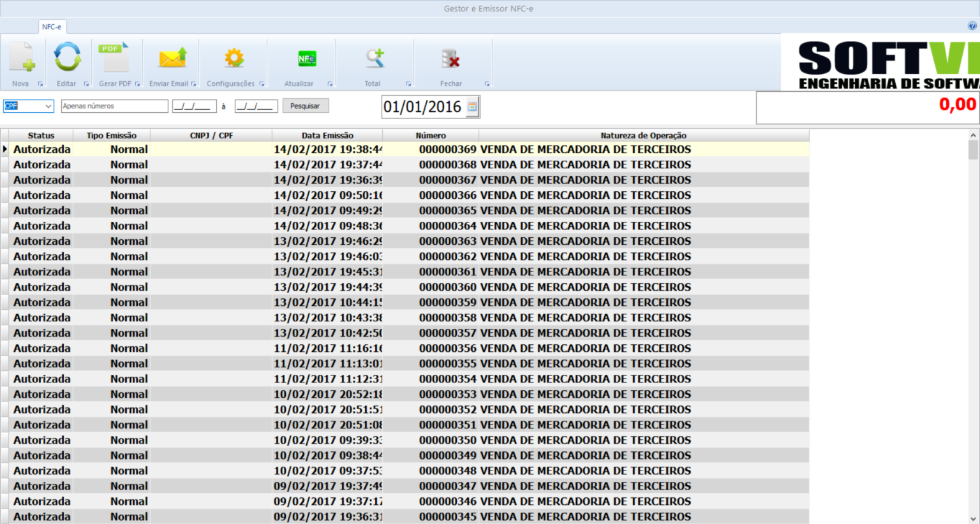
Task: Click the Atualizar NF-e icon
Action: coord(306,59)
